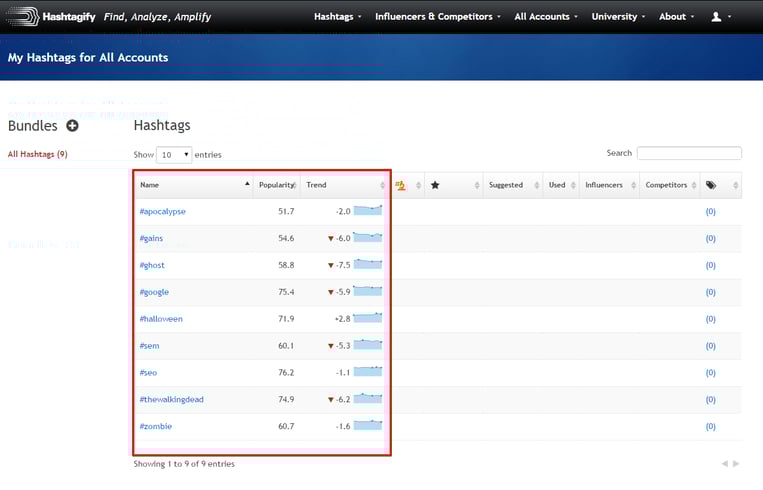Open the #ghost hashtag link
763x490 pixels.
[x=152, y=265]
